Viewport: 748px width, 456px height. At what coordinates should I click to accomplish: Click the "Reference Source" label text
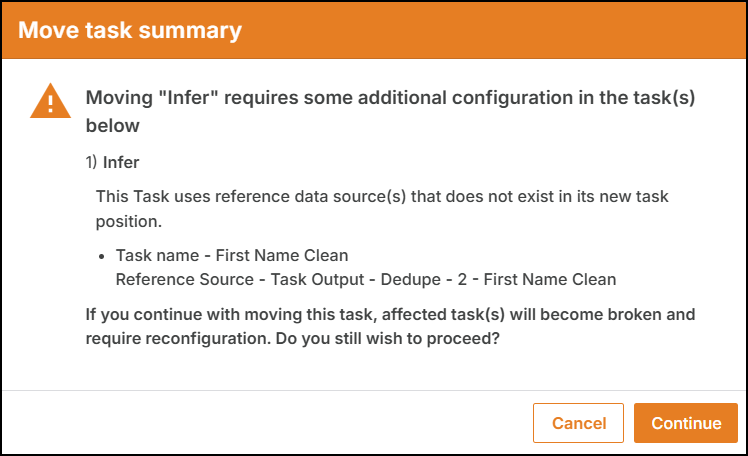(185, 279)
